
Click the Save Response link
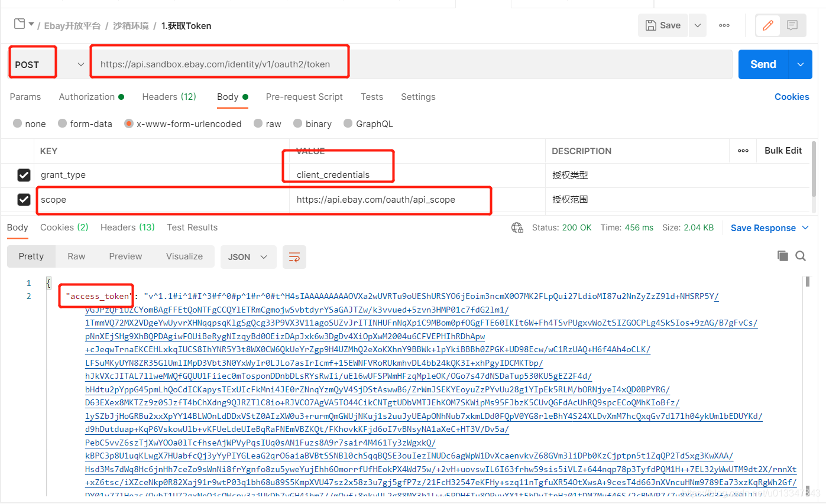[763, 228]
